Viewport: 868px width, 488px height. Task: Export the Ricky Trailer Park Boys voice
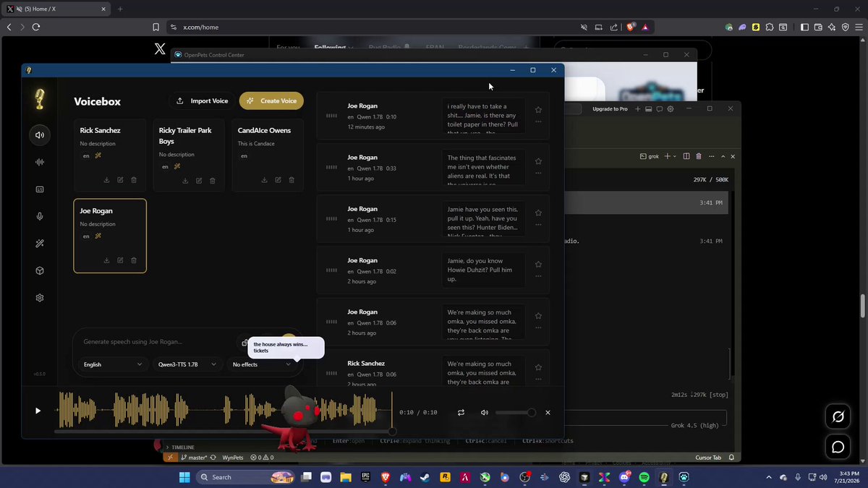(x=185, y=181)
